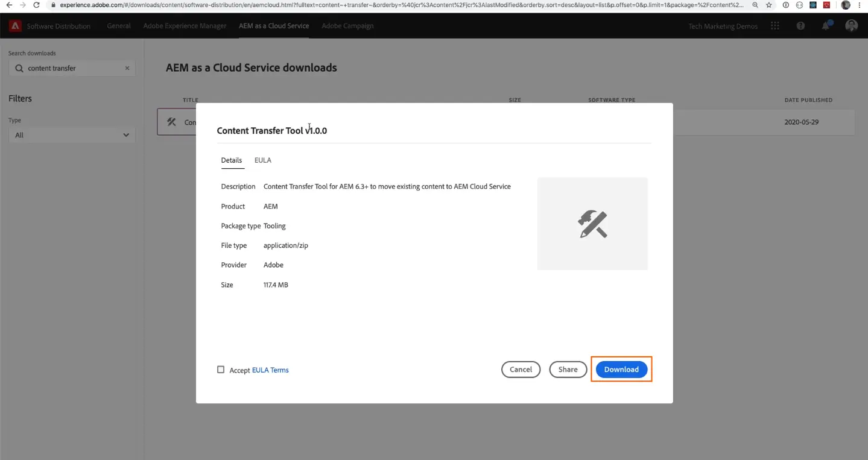Open the Tech Marketing Demos organization switcher
Image resolution: width=868 pixels, height=460 pixels.
click(723, 27)
